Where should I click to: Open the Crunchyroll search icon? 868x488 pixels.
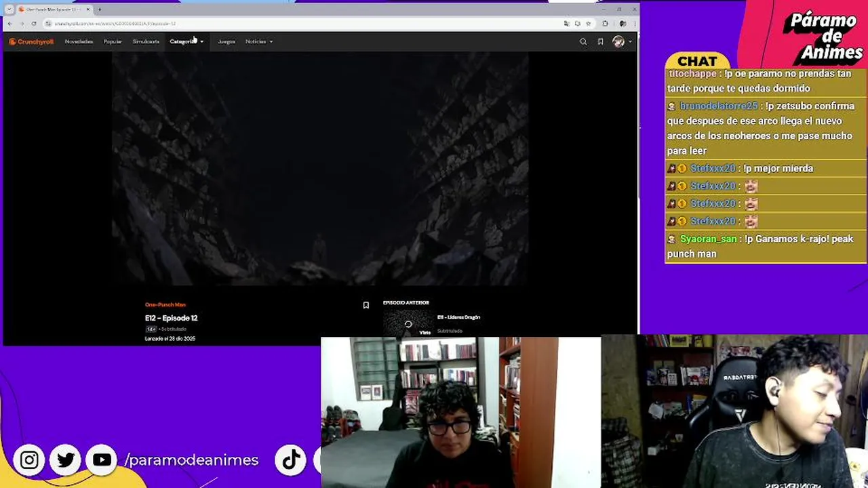tap(583, 41)
